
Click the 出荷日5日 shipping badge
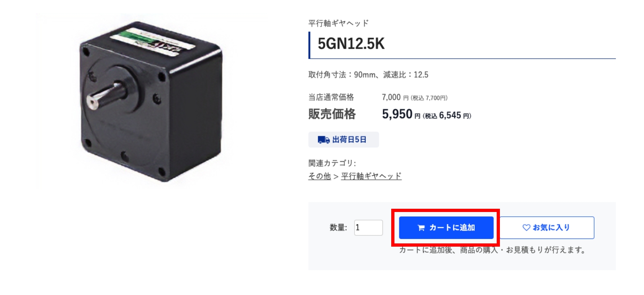point(343,139)
